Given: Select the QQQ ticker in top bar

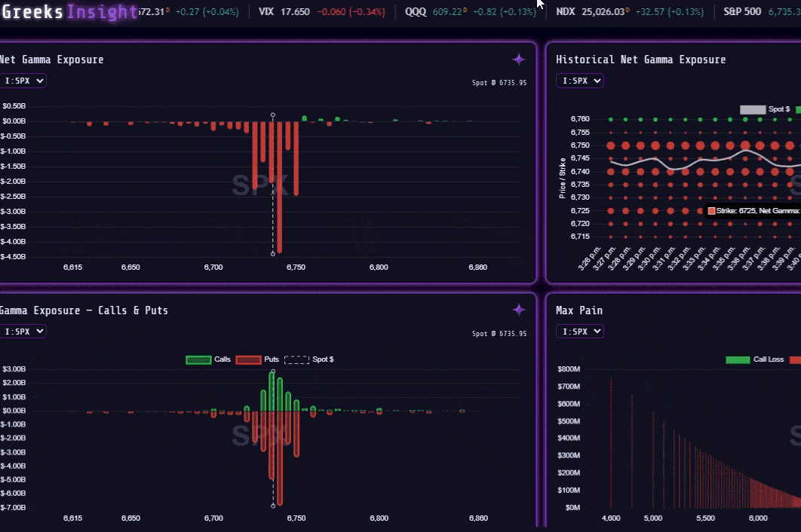Looking at the screenshot, I should tap(415, 12).
